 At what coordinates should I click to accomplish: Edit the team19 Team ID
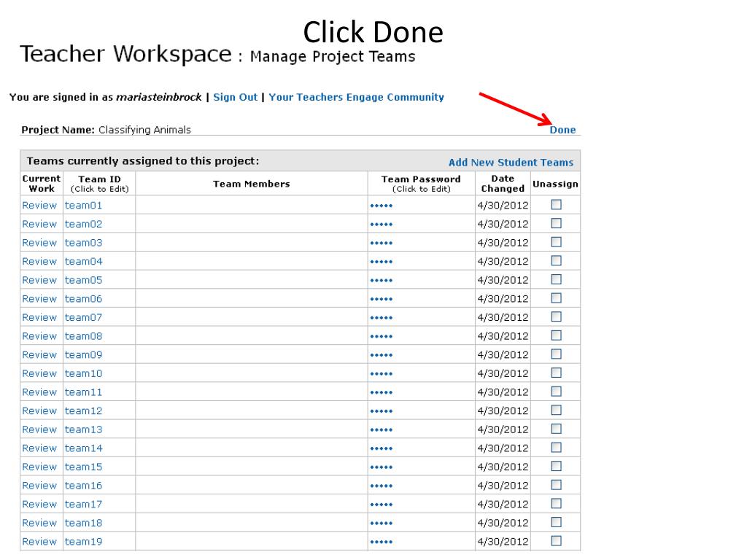point(83,542)
